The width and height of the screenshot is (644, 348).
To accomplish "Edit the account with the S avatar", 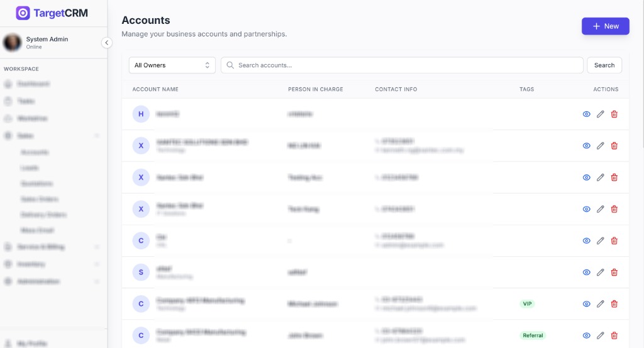I will pyautogui.click(x=600, y=273).
